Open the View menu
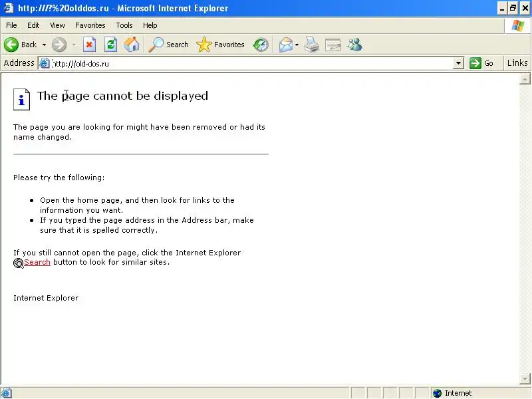532x399 pixels. (x=57, y=25)
